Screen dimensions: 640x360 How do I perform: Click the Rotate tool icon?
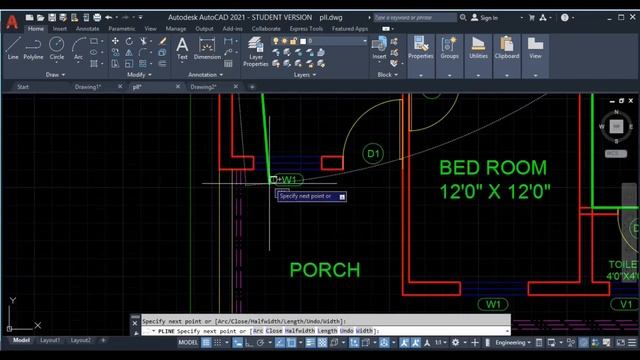(x=129, y=41)
